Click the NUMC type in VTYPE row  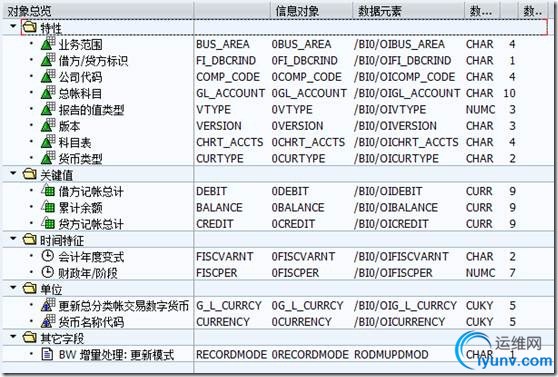pyautogui.click(x=480, y=110)
